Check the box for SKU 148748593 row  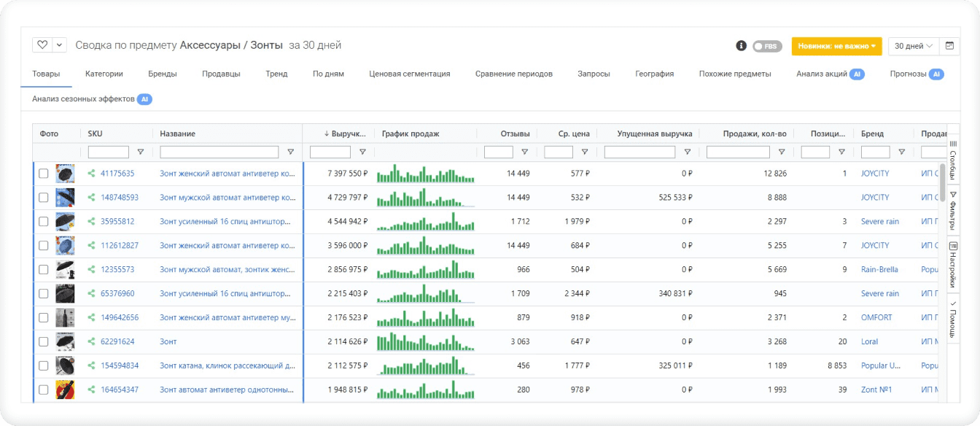click(x=44, y=198)
